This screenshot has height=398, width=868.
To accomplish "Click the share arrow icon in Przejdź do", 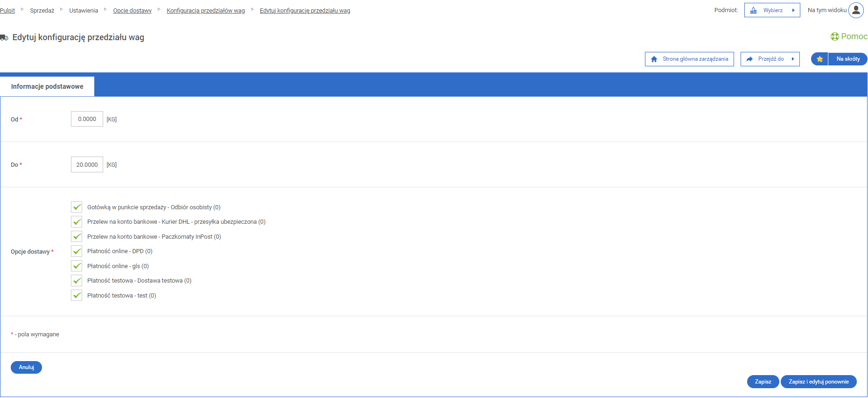I will point(749,59).
